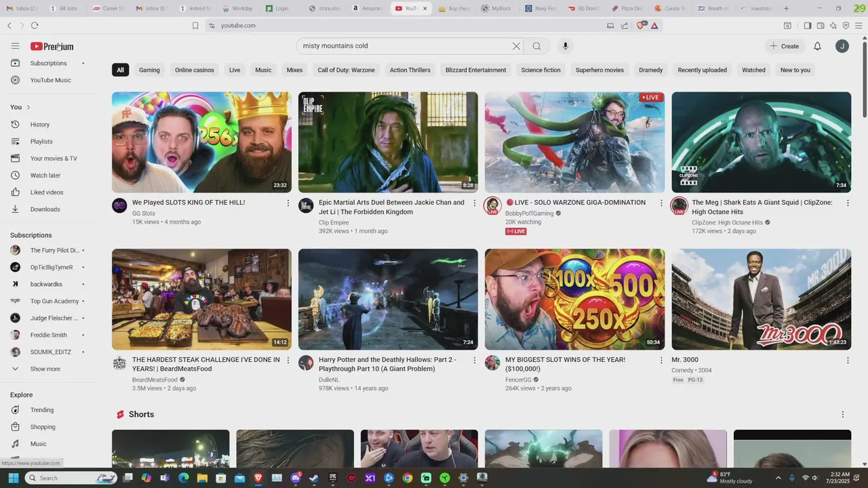
Task: Select the Gaming filter chip
Action: tap(149, 70)
